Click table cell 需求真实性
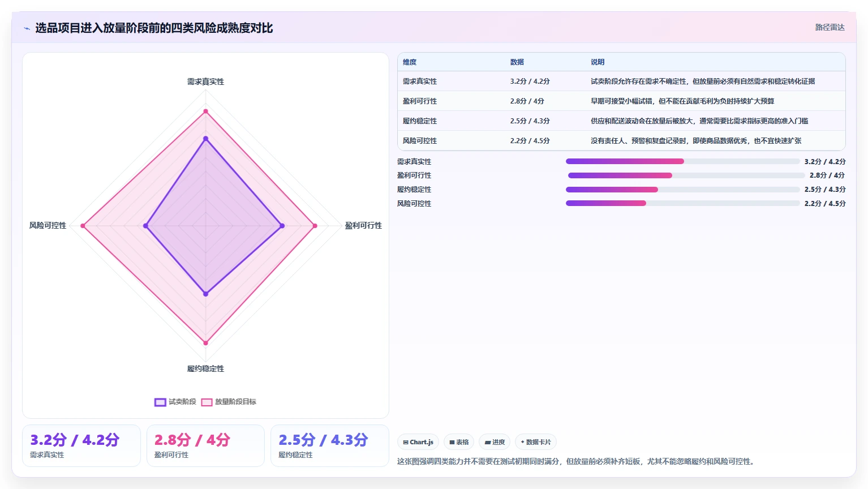This screenshot has height=489, width=868. (x=420, y=81)
